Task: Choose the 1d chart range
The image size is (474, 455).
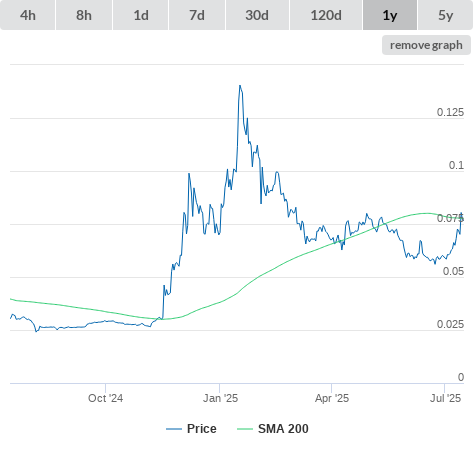Action: [x=141, y=15]
